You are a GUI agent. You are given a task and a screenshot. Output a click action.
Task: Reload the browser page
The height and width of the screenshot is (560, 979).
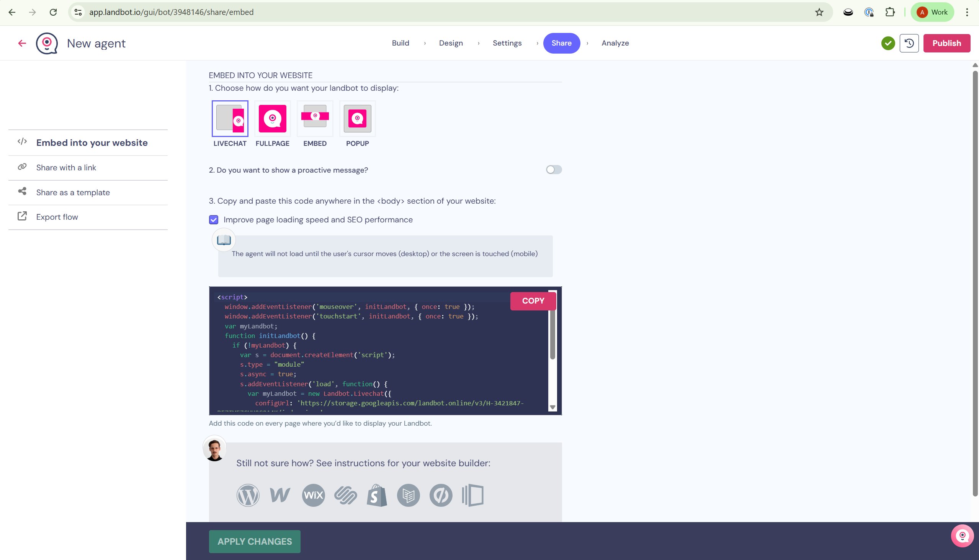[x=53, y=12]
